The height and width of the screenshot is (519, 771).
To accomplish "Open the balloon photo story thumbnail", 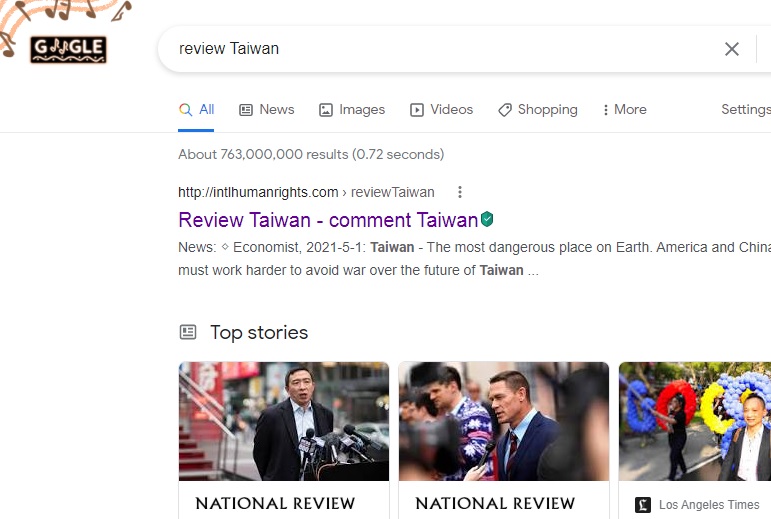I will pos(695,421).
